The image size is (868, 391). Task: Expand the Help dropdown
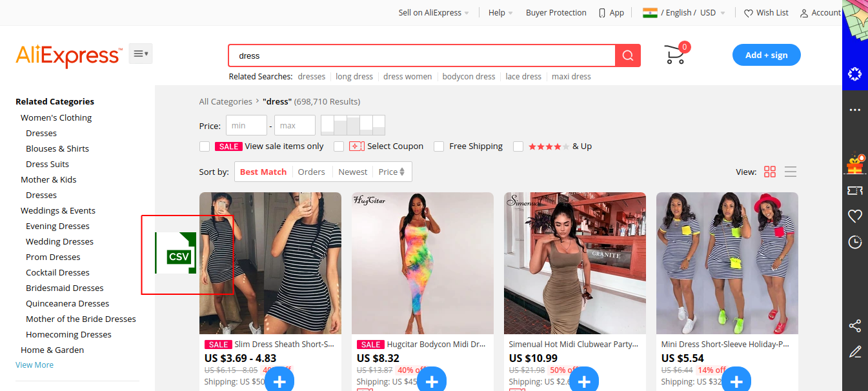(501, 13)
